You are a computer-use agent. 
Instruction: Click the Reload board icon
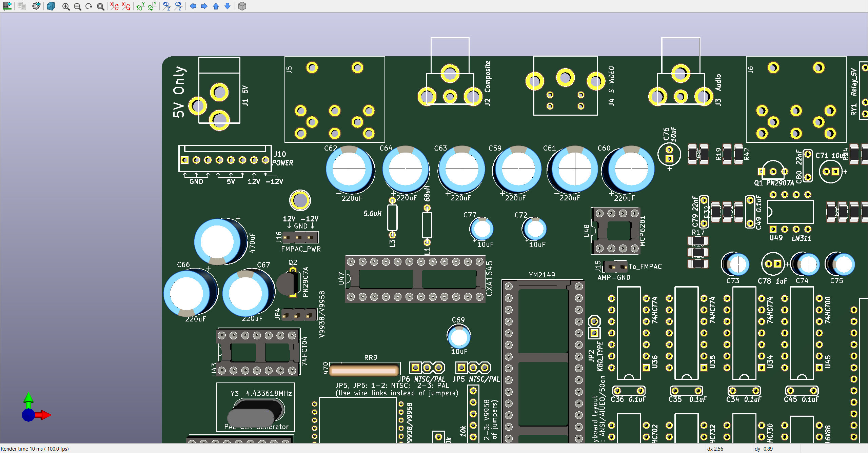[7, 6]
